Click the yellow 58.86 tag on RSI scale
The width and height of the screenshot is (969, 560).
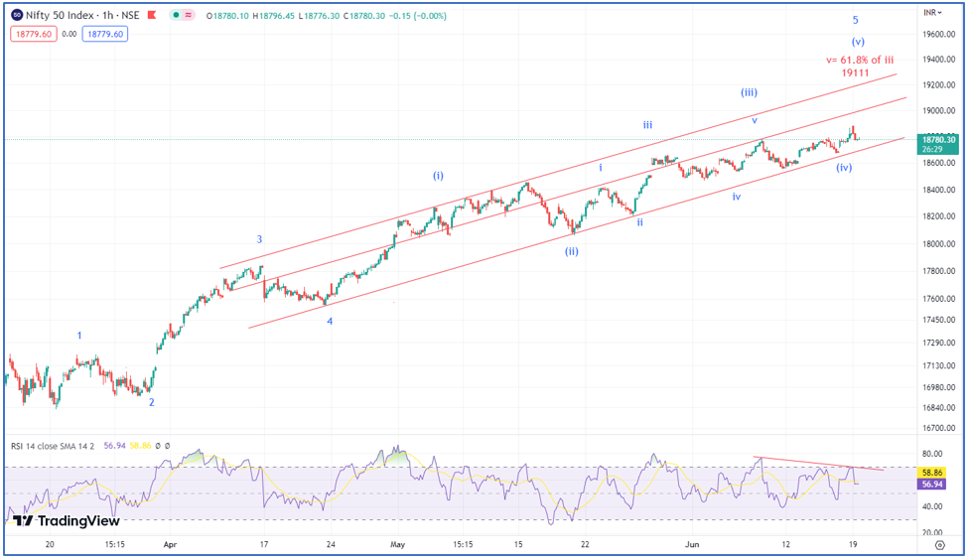click(932, 473)
